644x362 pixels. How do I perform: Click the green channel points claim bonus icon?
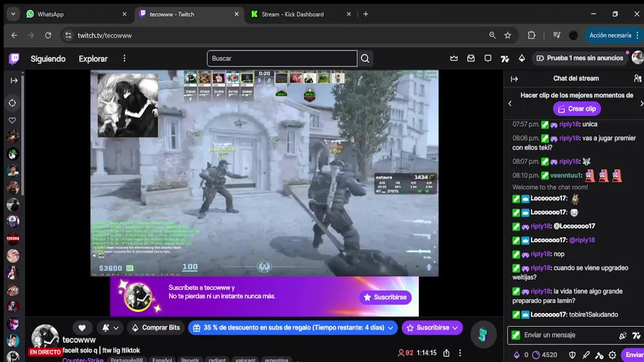click(x=482, y=335)
